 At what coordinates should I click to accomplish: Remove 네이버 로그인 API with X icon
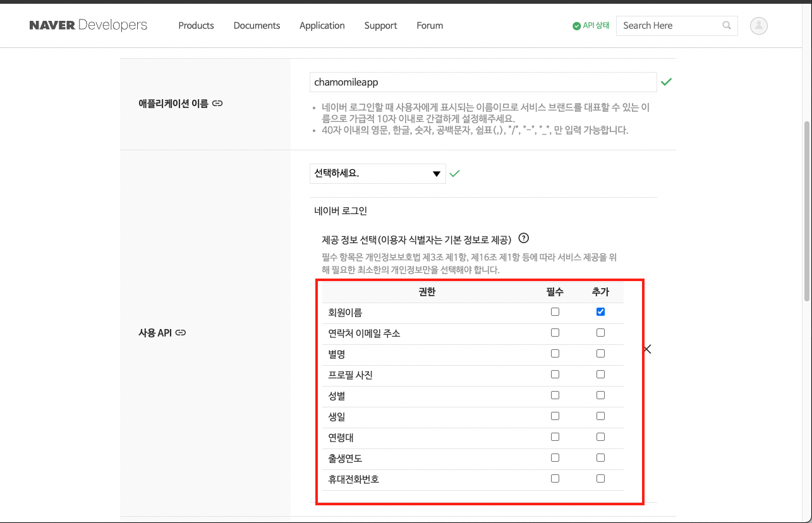(647, 349)
